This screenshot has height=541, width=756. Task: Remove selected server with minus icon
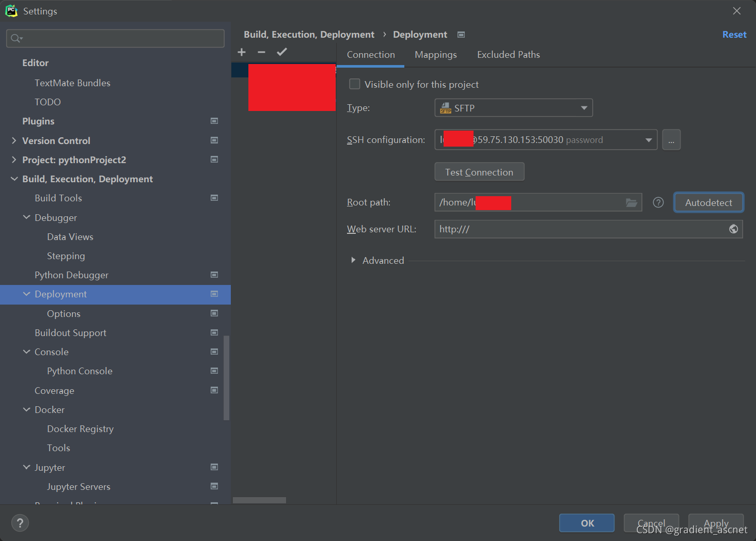click(261, 52)
